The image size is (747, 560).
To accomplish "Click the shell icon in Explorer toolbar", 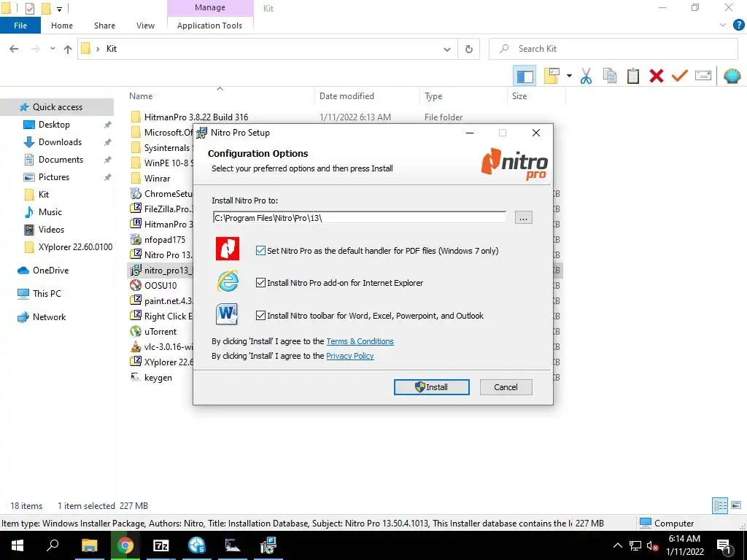I will [732, 76].
